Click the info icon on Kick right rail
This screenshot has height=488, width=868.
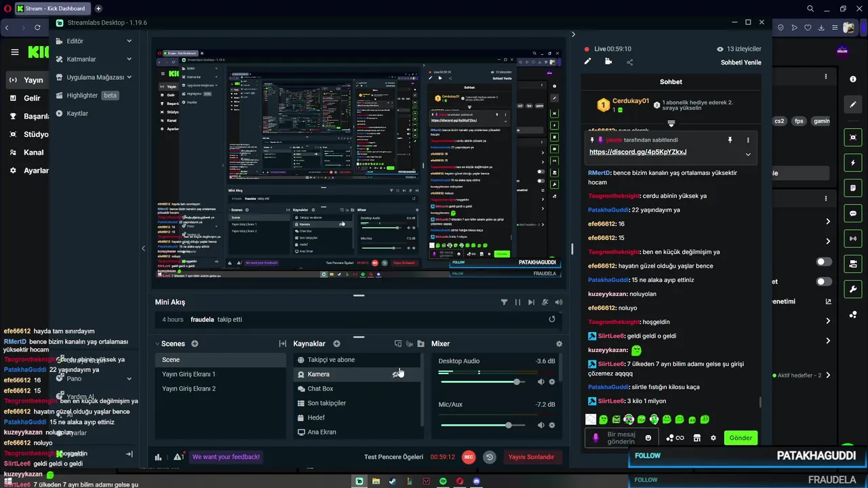coord(853,79)
